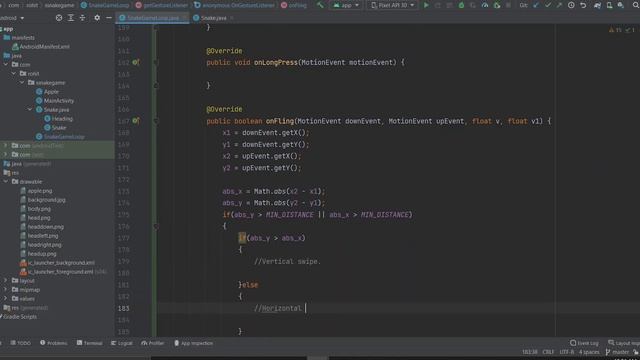Expand the values folder arrow
The image size is (640, 360).
6,299
